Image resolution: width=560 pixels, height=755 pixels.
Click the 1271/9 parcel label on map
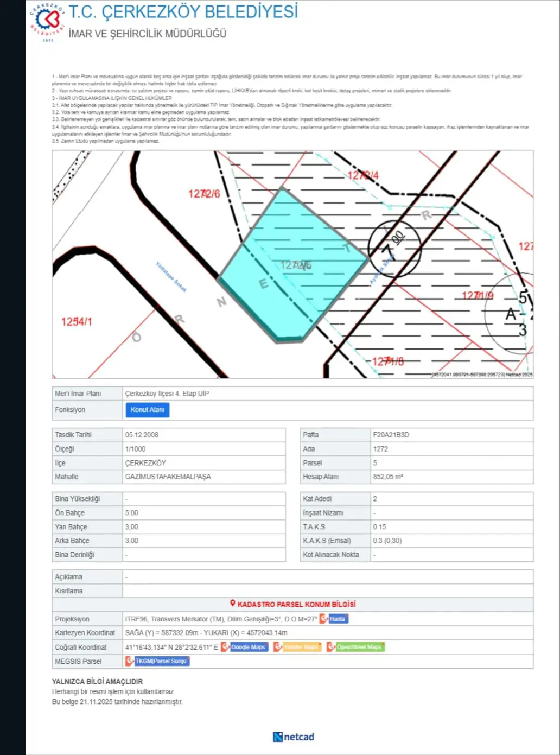(478, 296)
